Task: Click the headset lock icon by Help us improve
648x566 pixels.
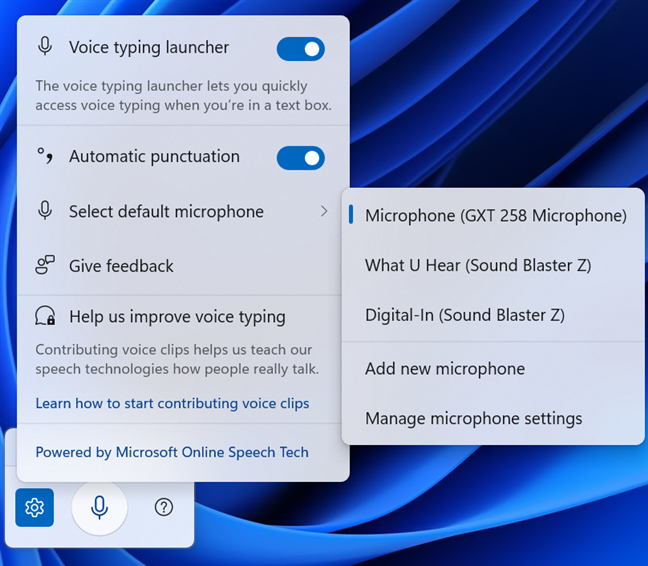Action: (x=45, y=316)
